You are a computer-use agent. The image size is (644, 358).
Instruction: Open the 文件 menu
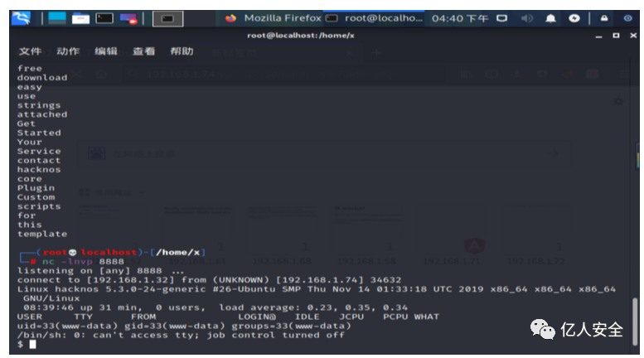coord(30,51)
